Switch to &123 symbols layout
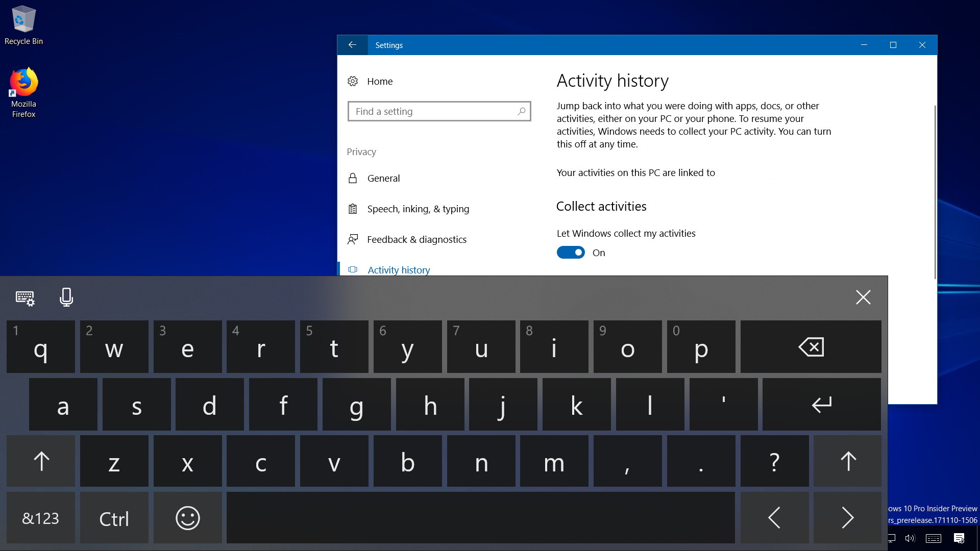 click(41, 518)
